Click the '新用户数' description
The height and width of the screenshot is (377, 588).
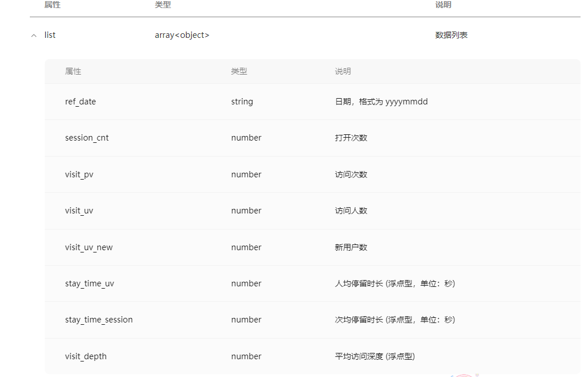351,247
